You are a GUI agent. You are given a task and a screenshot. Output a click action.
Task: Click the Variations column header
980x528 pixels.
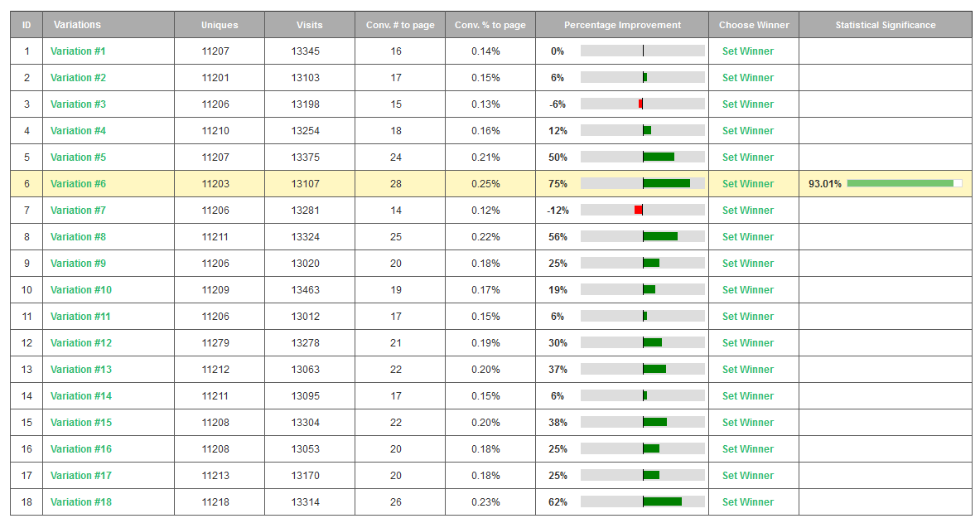[x=77, y=25]
